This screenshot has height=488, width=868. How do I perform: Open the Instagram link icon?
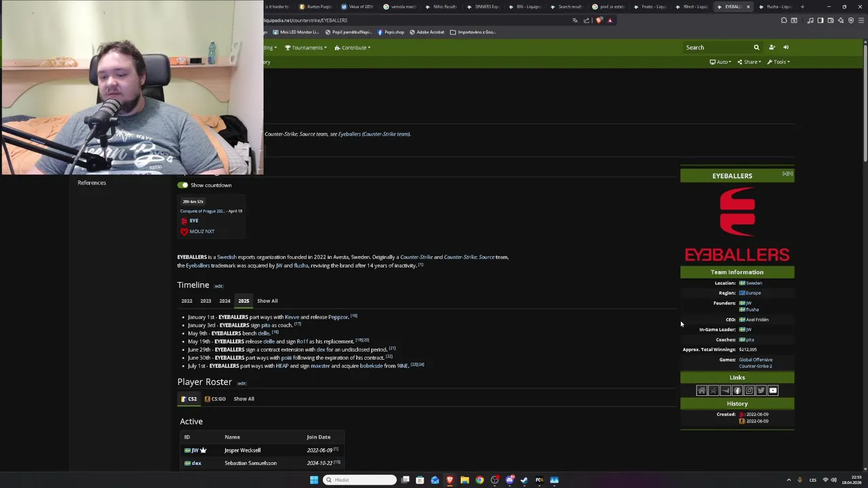tap(749, 390)
